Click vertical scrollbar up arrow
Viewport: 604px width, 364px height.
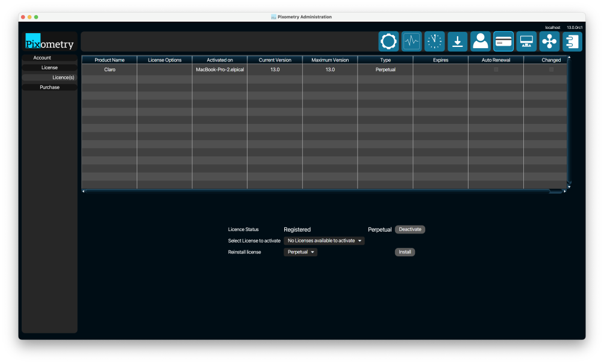[x=569, y=57]
